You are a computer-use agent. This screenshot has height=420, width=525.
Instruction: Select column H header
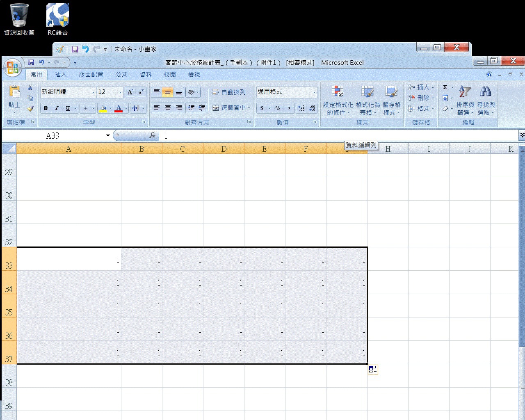coord(388,149)
